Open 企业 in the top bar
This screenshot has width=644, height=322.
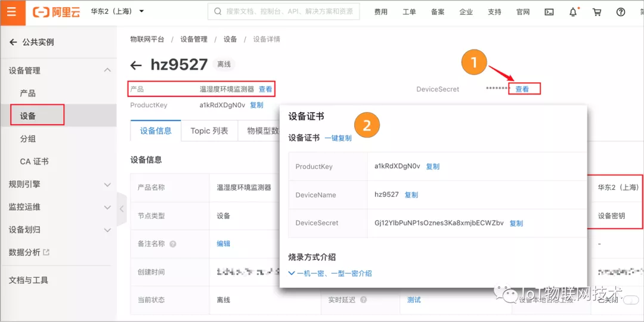pos(466,12)
